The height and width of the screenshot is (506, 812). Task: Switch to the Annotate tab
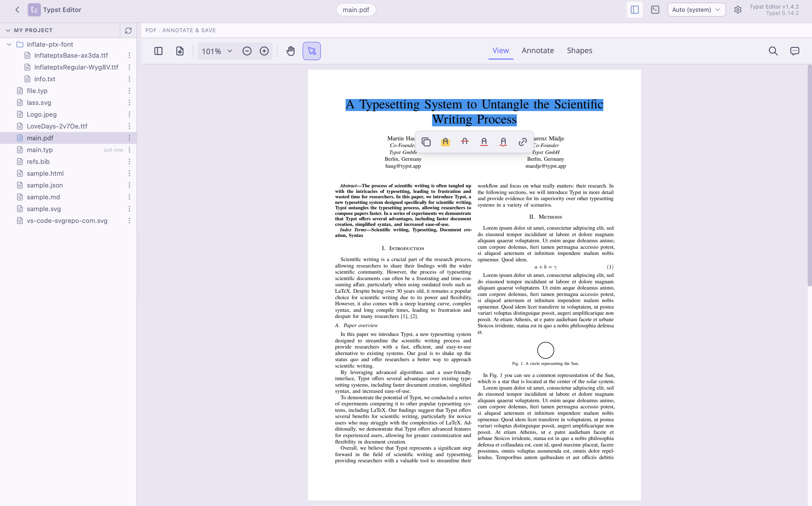click(x=537, y=50)
